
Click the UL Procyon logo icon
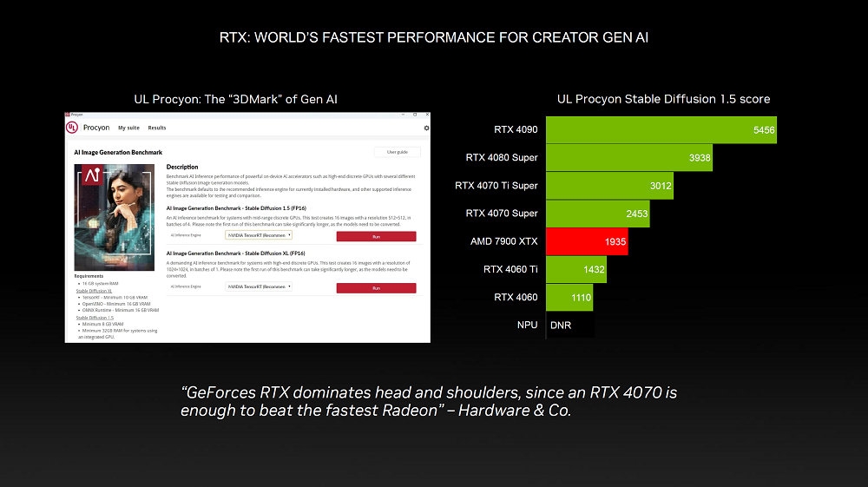72,128
